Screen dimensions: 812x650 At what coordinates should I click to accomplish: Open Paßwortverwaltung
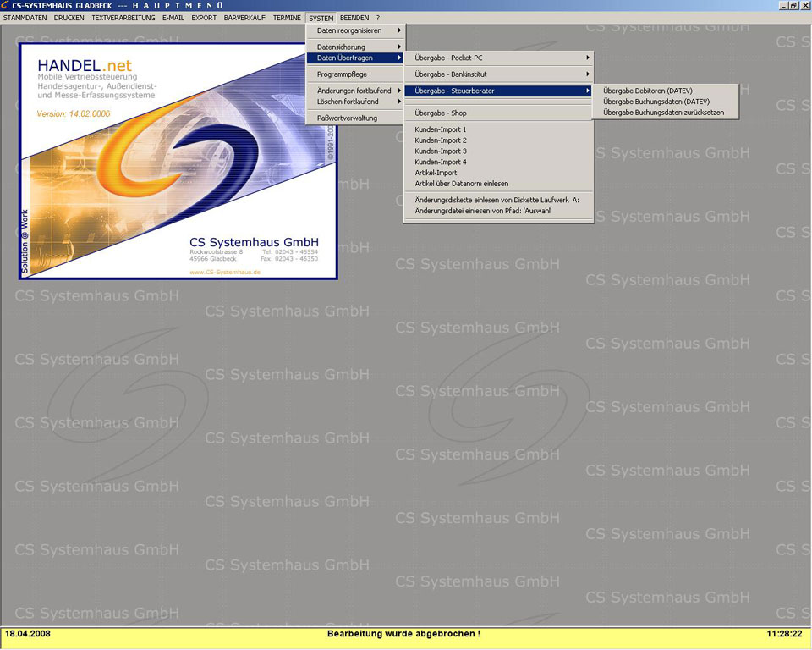pos(347,118)
